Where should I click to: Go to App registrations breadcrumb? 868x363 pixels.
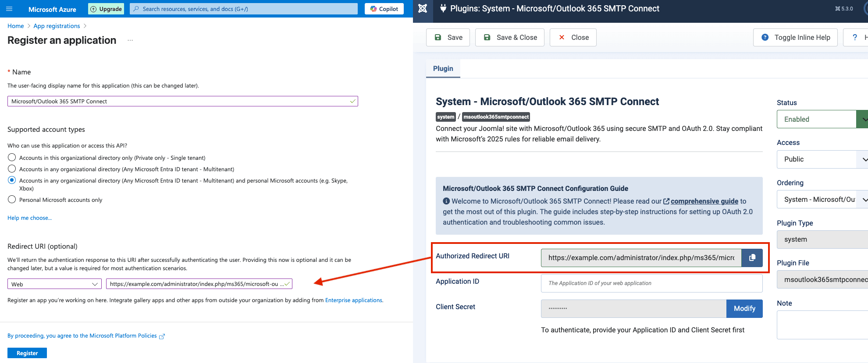pyautogui.click(x=57, y=26)
